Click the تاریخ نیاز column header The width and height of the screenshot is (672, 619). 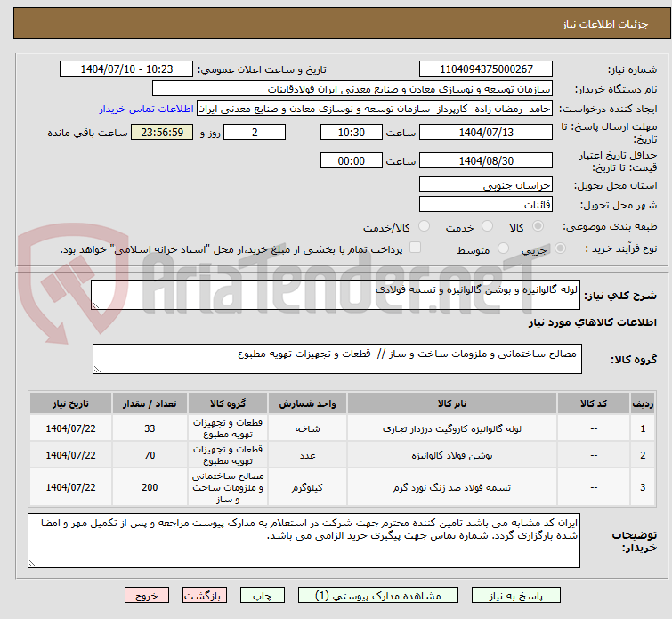[69, 403]
